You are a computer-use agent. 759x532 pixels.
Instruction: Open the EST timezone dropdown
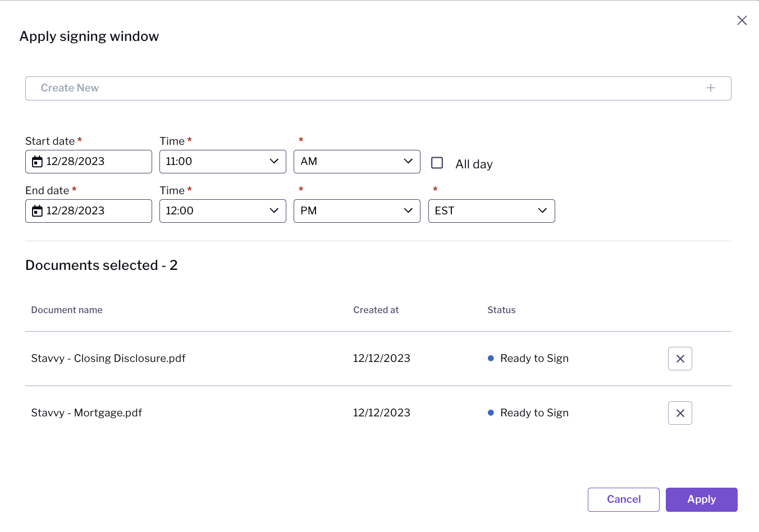click(x=491, y=210)
